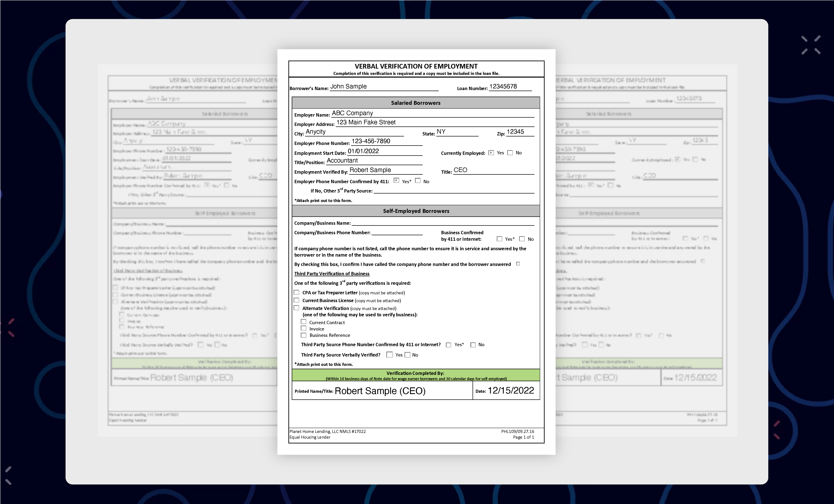Check CPA or Tax Preparer Letter box
Viewport: 834px width, 504px height.
click(x=297, y=292)
